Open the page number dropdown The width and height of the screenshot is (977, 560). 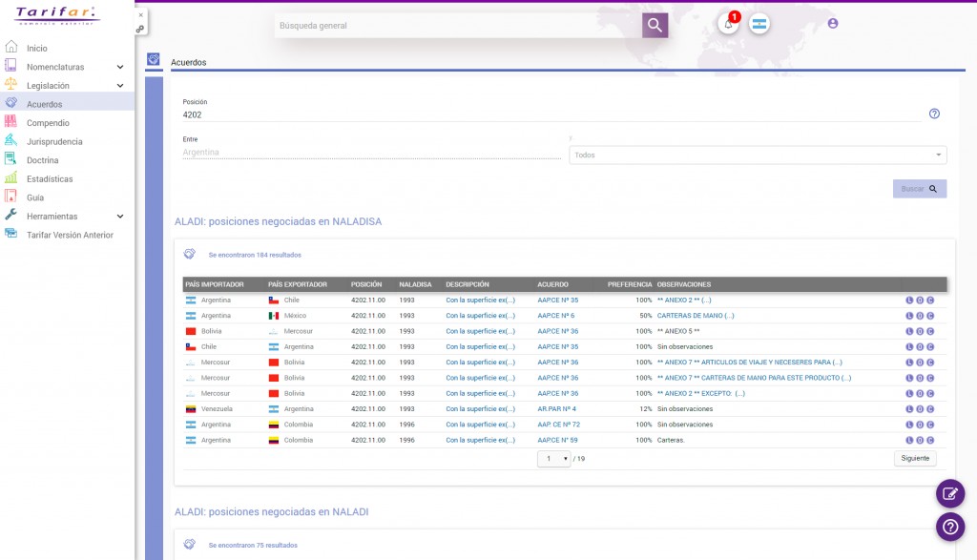tap(554, 459)
